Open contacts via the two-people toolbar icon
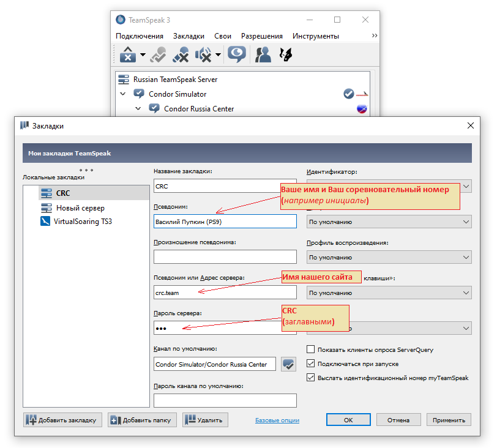Image resolution: width=497 pixels, height=448 pixels. coord(263,55)
